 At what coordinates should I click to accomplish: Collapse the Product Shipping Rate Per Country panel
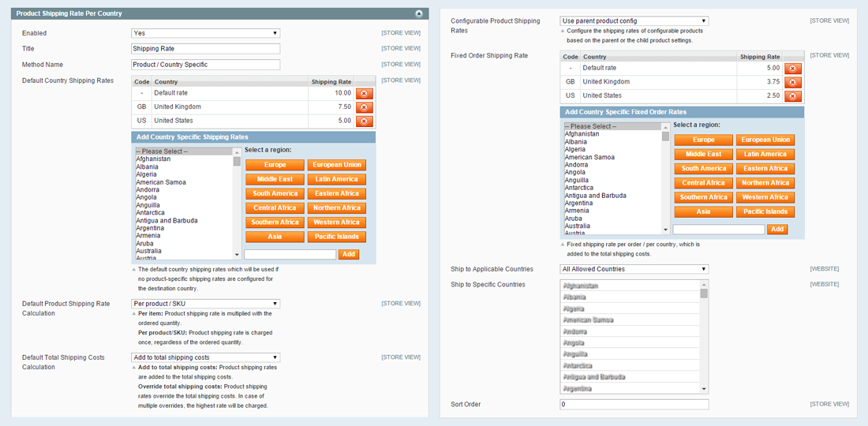point(419,13)
